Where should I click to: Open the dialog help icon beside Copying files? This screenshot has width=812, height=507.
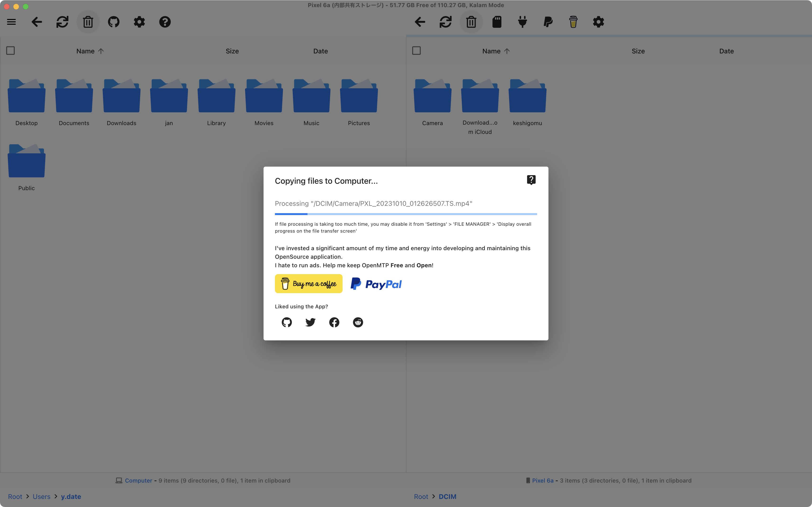pyautogui.click(x=531, y=180)
